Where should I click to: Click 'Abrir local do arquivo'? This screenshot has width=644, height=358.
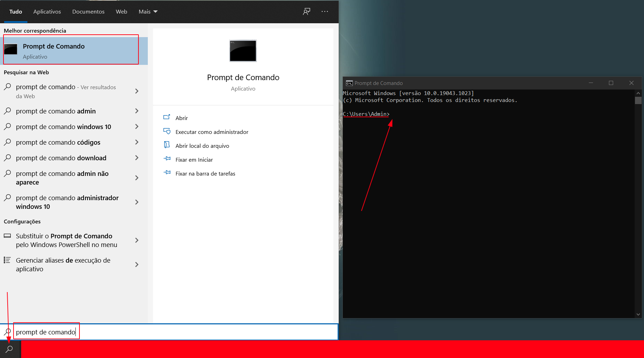coord(202,146)
